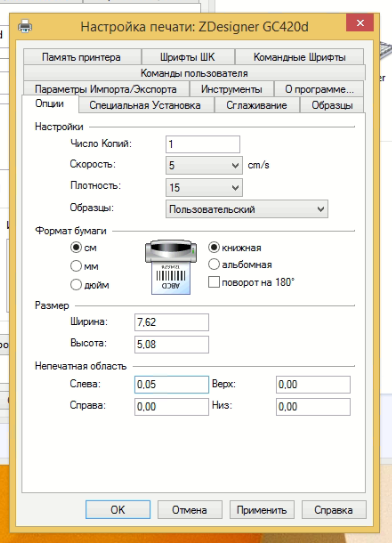Click the Верх margin field
Screen dimensions: 392x543
pos(313,384)
